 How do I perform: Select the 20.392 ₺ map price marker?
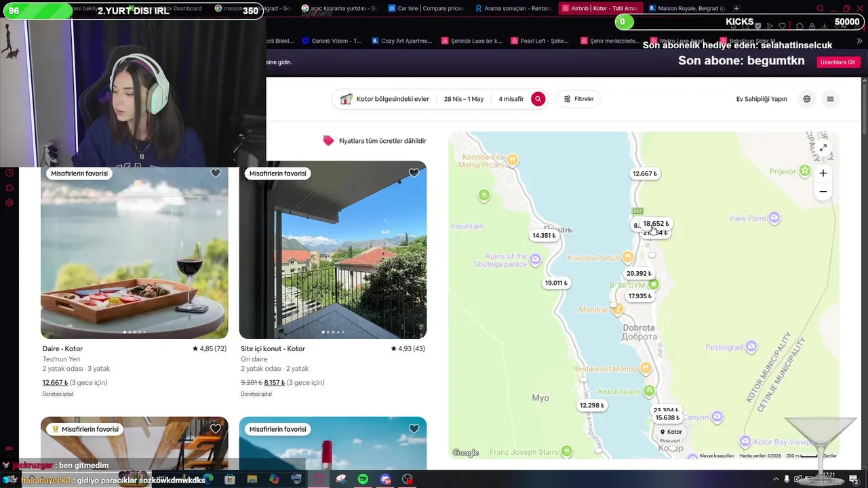click(x=639, y=274)
